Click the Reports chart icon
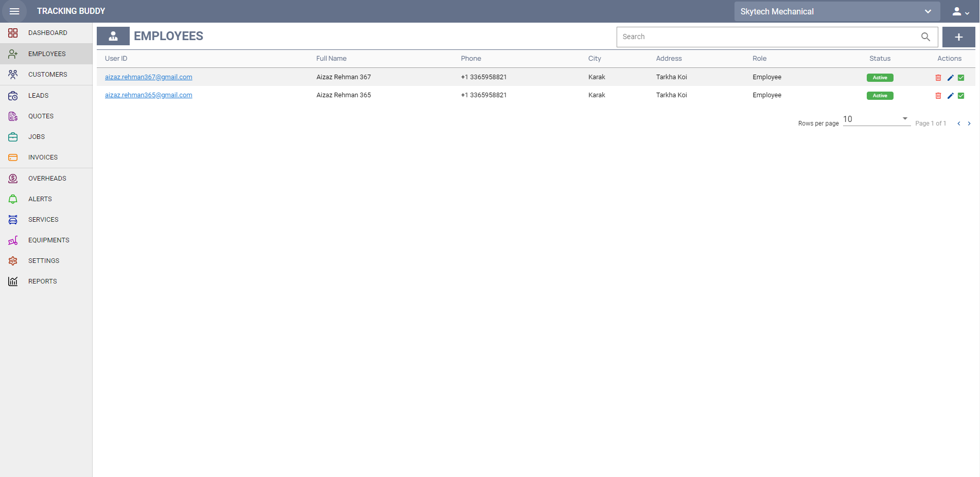 point(13,281)
